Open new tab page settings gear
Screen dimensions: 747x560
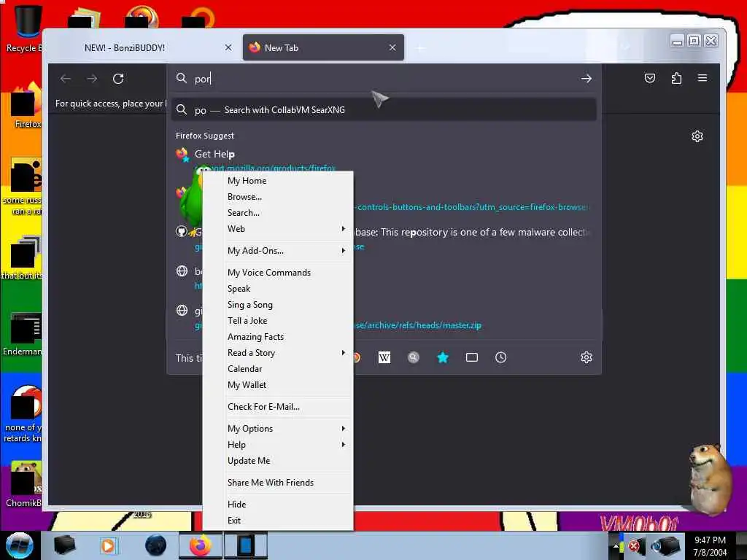697,136
